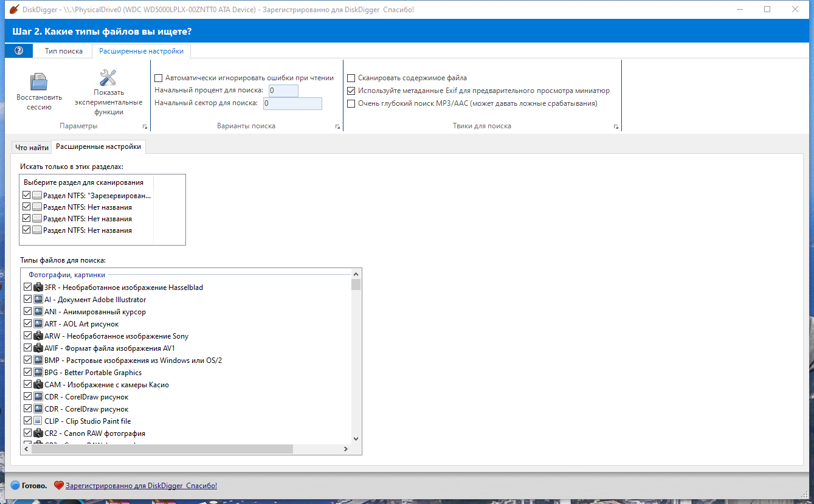Click file types horizontal scroll right arrow
814x504 pixels.
[345, 449]
